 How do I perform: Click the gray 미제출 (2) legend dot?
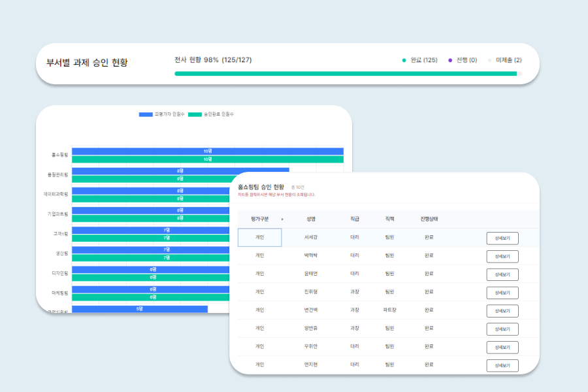(x=489, y=60)
